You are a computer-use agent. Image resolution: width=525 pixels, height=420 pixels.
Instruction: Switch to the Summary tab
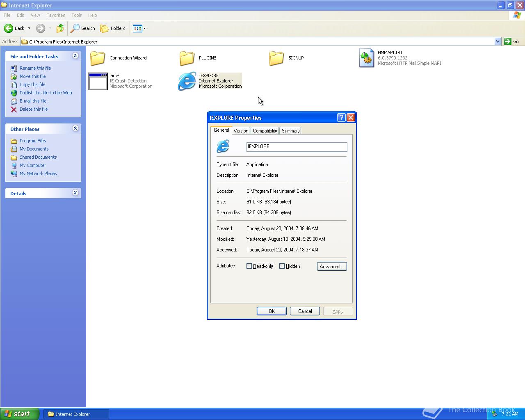click(290, 131)
